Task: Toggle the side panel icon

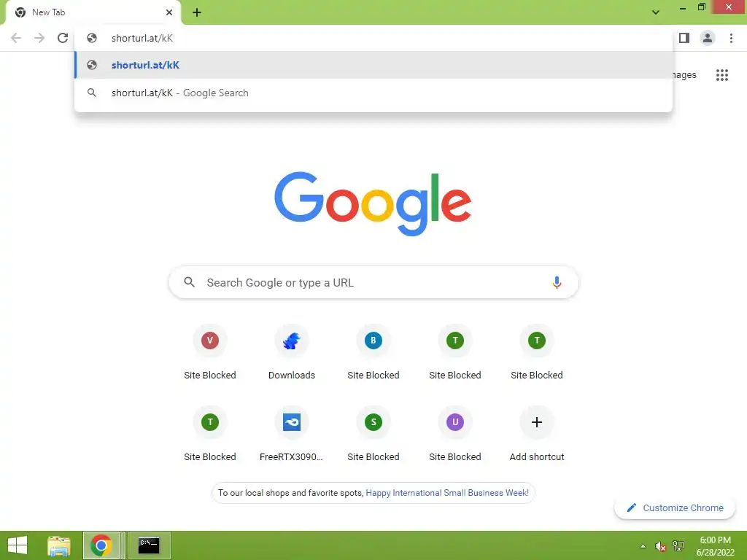Action: point(684,38)
